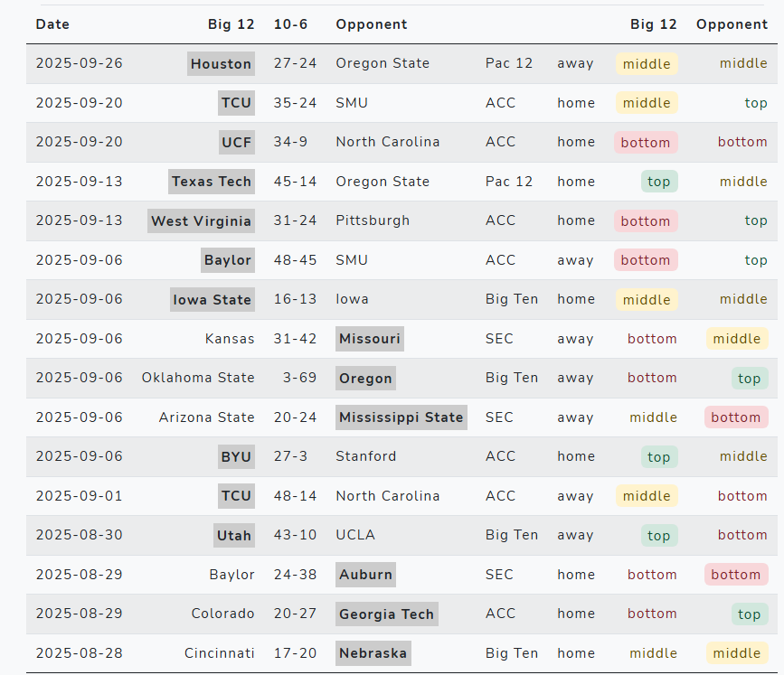Viewport: 784px width, 675px height.
Task: Click the 10-6 record column header
Action: (x=290, y=24)
